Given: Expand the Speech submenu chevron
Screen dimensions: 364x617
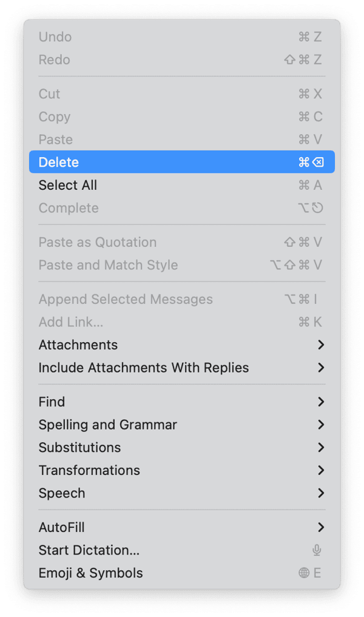Looking at the screenshot, I should [321, 493].
